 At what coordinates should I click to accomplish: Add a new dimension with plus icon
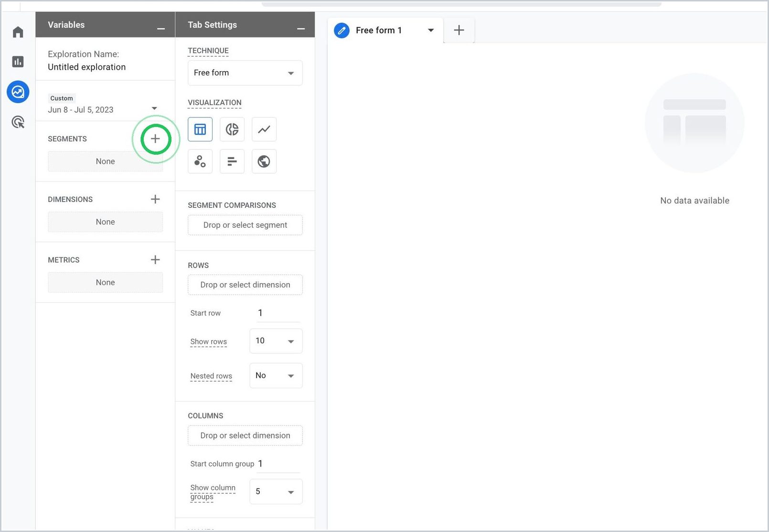[155, 199]
